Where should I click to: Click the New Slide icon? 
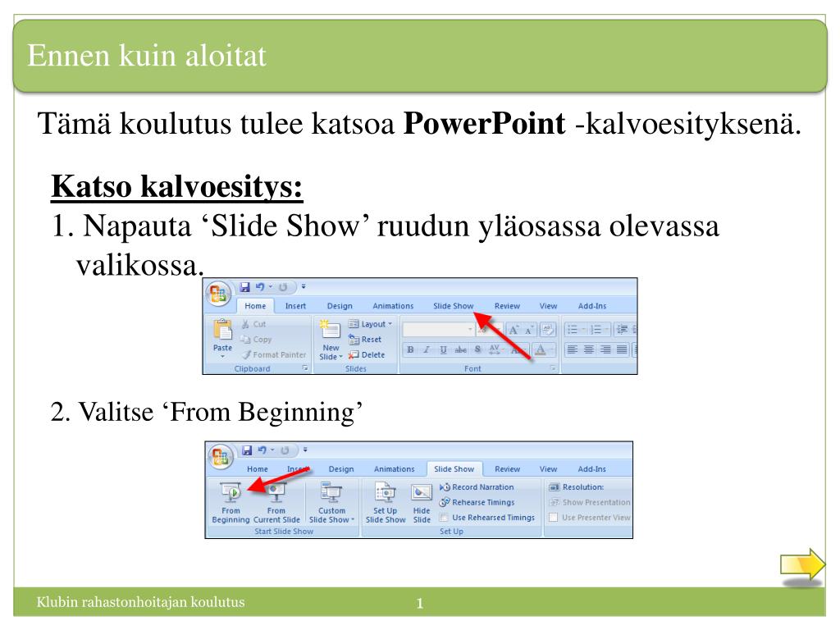point(330,329)
